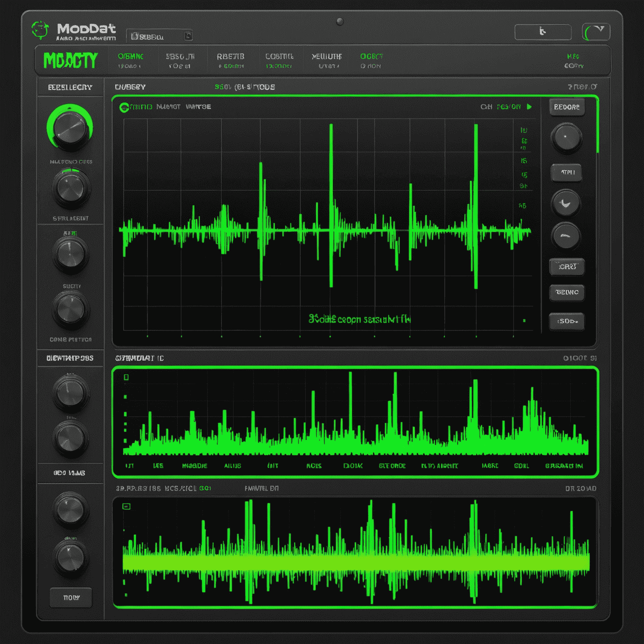644x644 pixels.
Task: Click the CORL label on spectrum axis
Action: [522, 466]
